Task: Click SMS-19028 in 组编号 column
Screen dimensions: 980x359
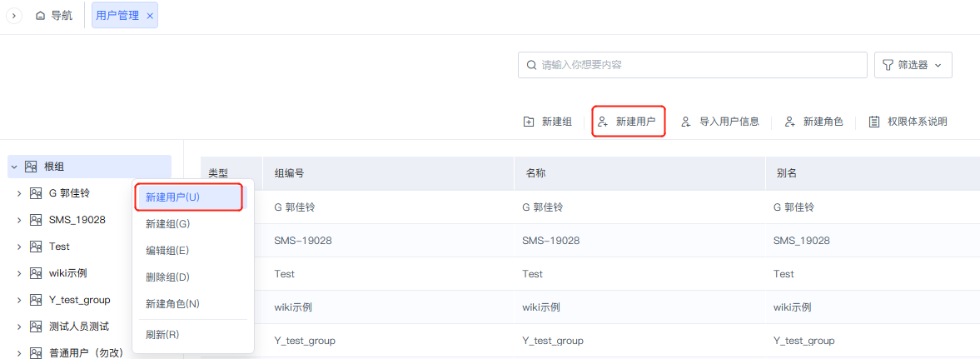Action: tap(302, 241)
